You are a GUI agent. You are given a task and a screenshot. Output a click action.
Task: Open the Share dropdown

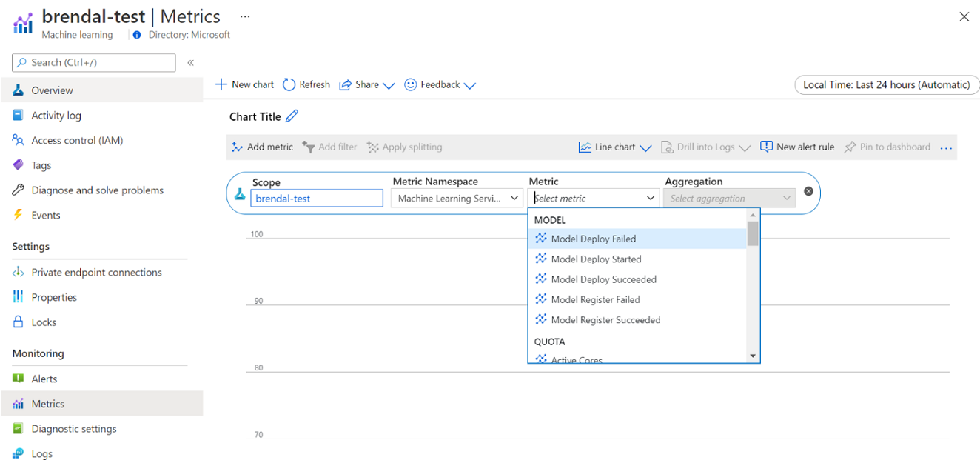[367, 84]
